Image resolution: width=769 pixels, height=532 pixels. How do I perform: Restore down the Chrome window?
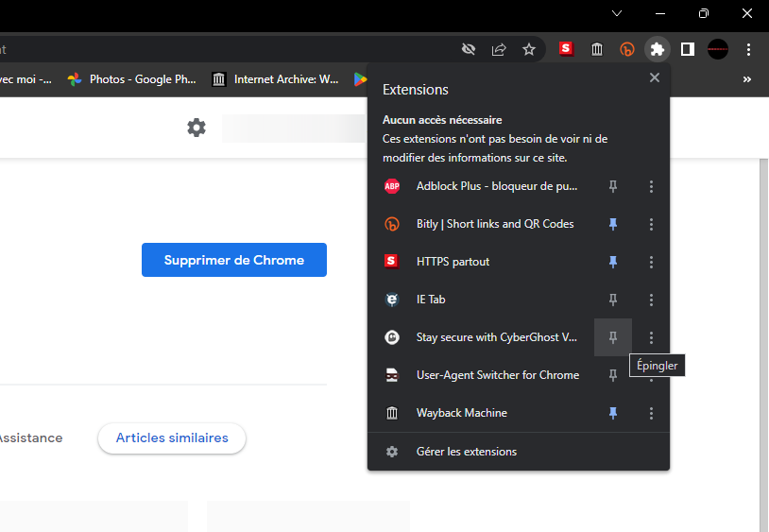point(703,13)
